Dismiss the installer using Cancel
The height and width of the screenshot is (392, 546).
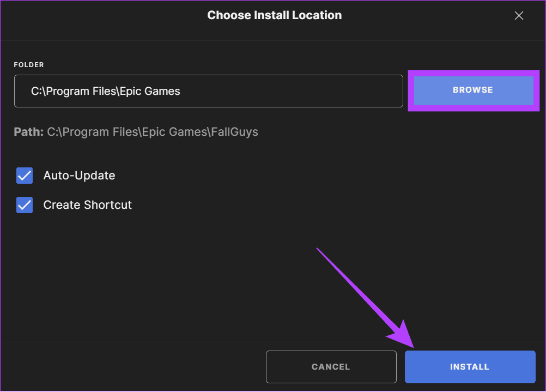331,367
